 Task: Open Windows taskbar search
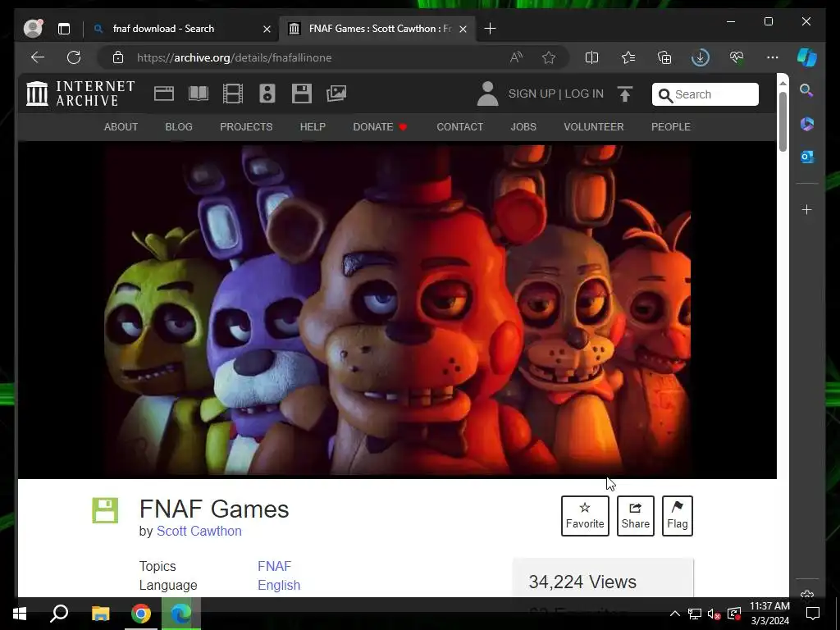pos(59,614)
